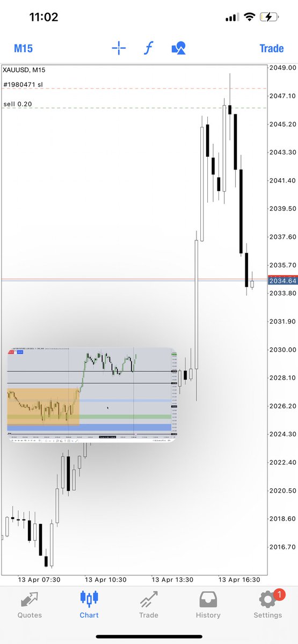Tap the 2047.10 price scale label
298x644 pixels.
click(x=284, y=96)
